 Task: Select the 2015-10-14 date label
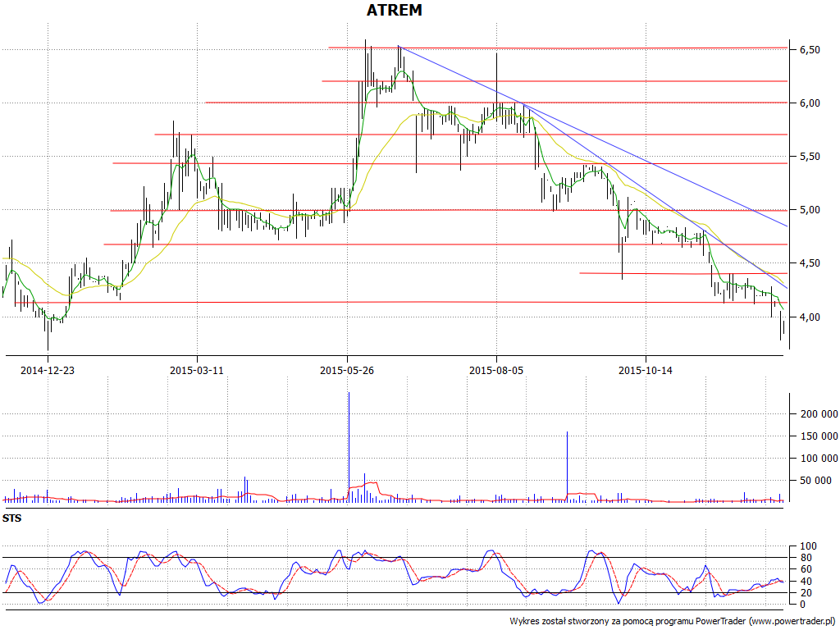(646, 370)
